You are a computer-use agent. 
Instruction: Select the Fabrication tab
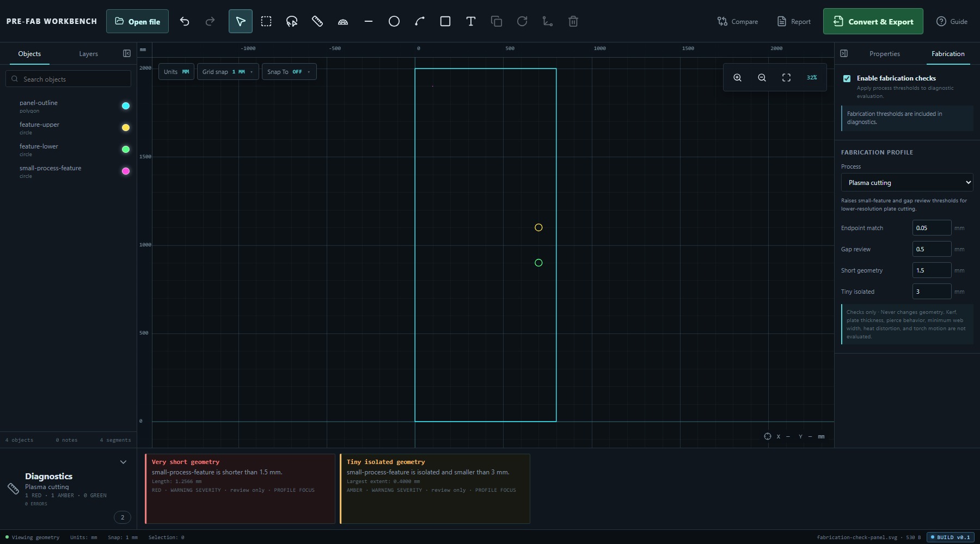click(948, 54)
